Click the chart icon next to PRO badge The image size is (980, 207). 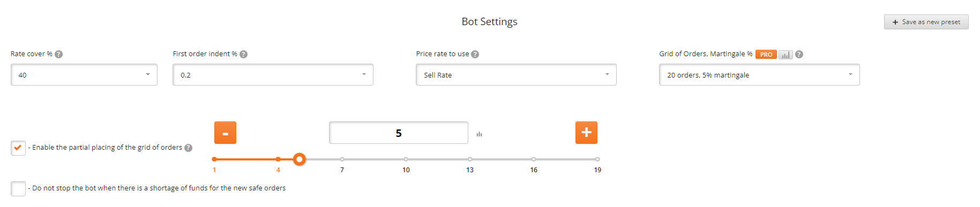pyautogui.click(x=786, y=55)
